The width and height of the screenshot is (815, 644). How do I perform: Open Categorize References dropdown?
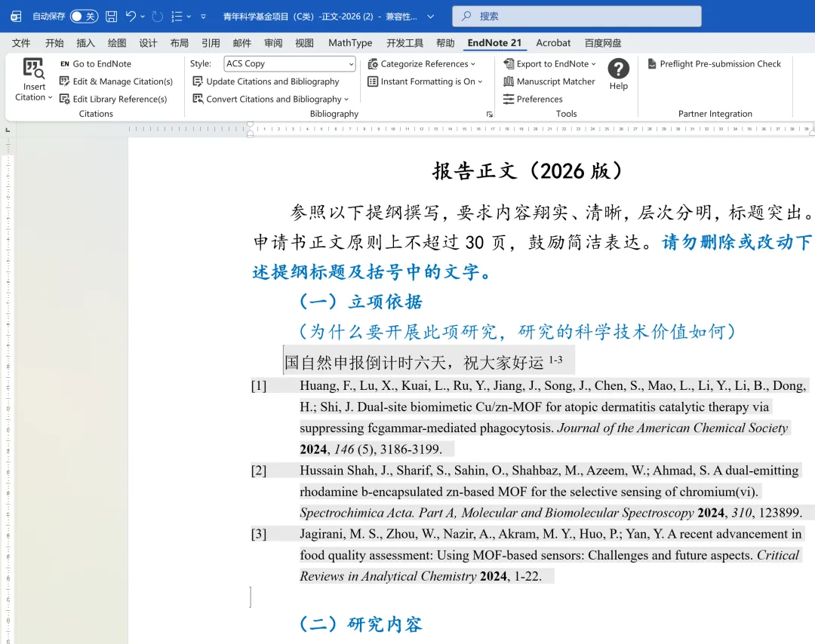422,64
